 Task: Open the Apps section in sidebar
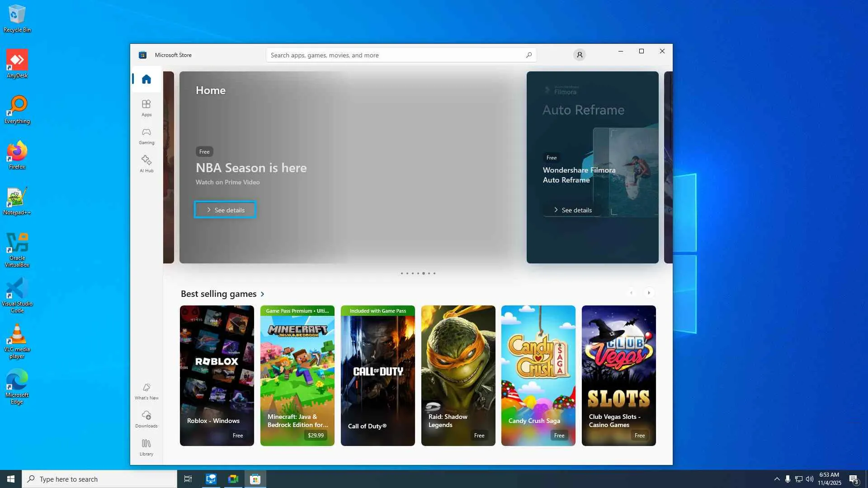pyautogui.click(x=146, y=108)
